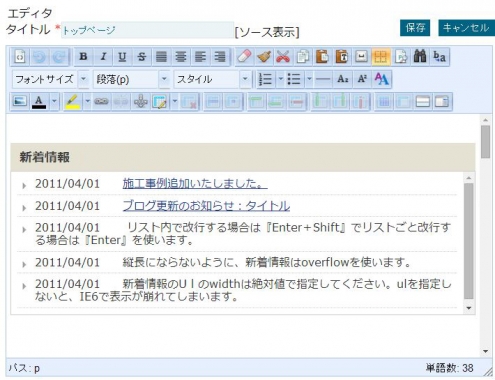The image size is (495, 380).
Task: Click the editor resize handle corner
Action: point(488,372)
